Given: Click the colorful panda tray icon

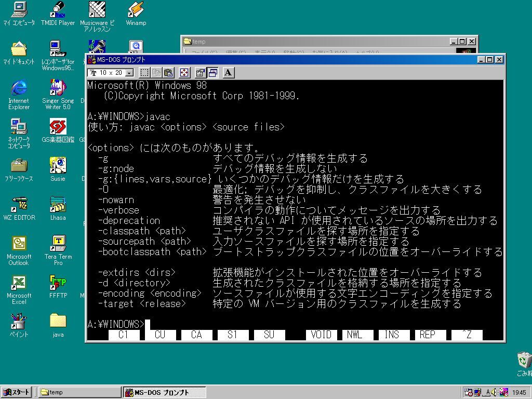Looking at the screenshot, I should 503,392.
